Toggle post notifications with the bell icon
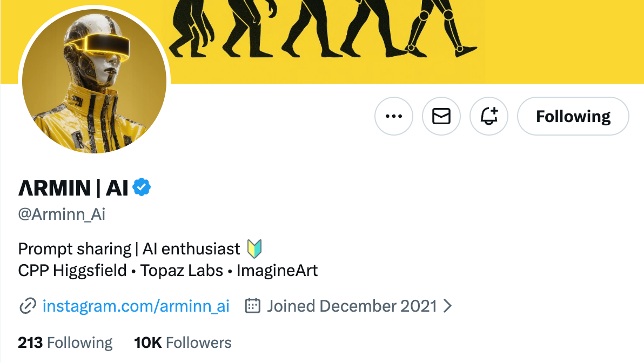Screen dimensions: 644x363 pyautogui.click(x=489, y=116)
